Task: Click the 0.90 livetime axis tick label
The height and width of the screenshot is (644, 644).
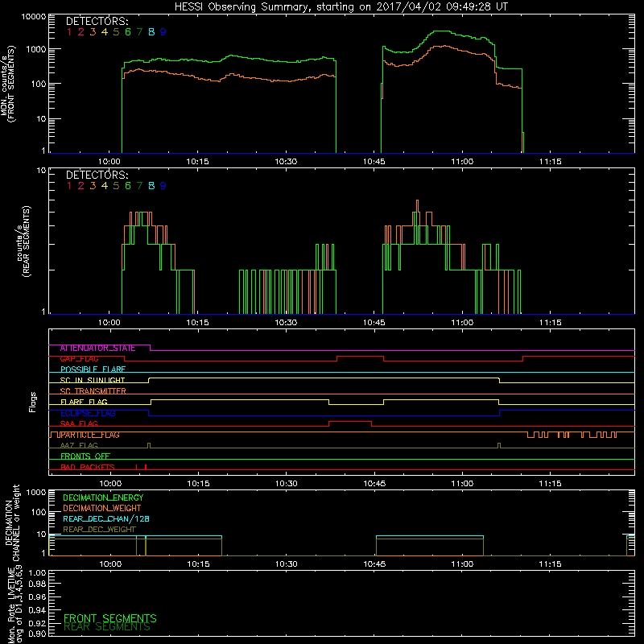Action: [37, 634]
